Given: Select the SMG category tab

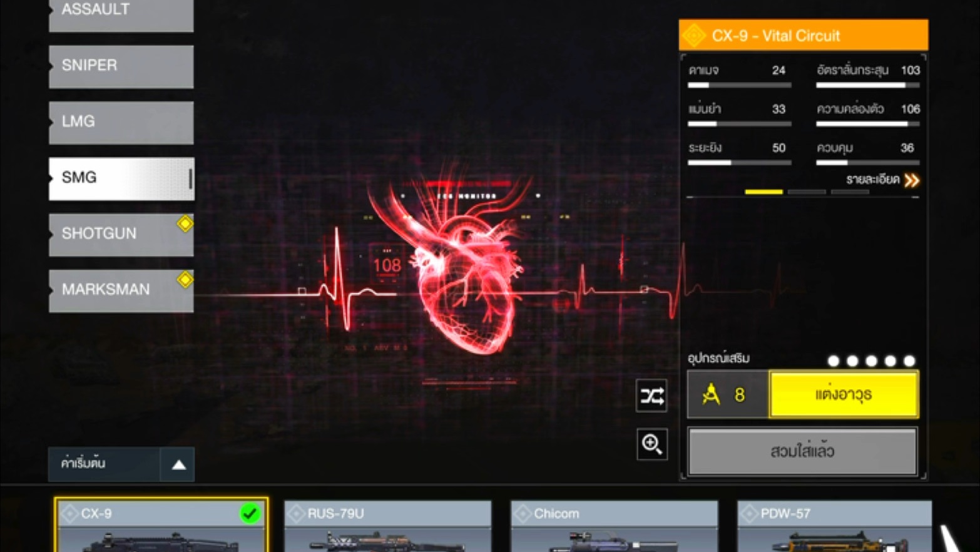Looking at the screenshot, I should (x=121, y=178).
